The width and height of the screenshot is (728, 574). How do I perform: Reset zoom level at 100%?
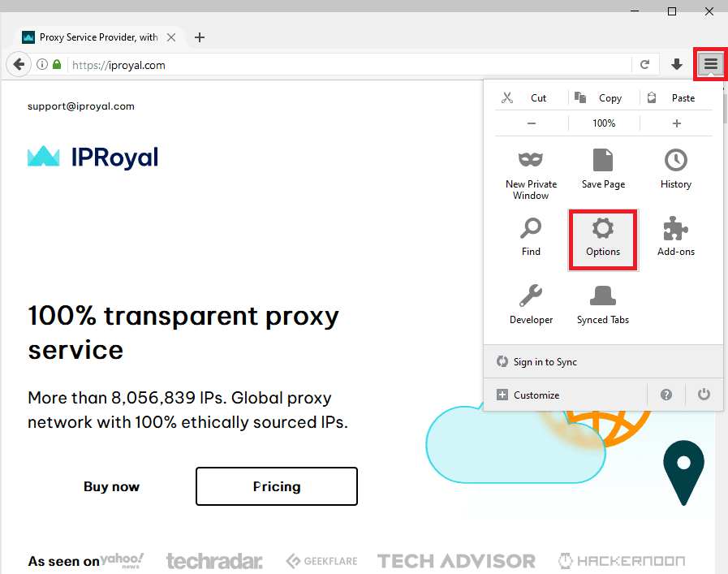click(604, 123)
